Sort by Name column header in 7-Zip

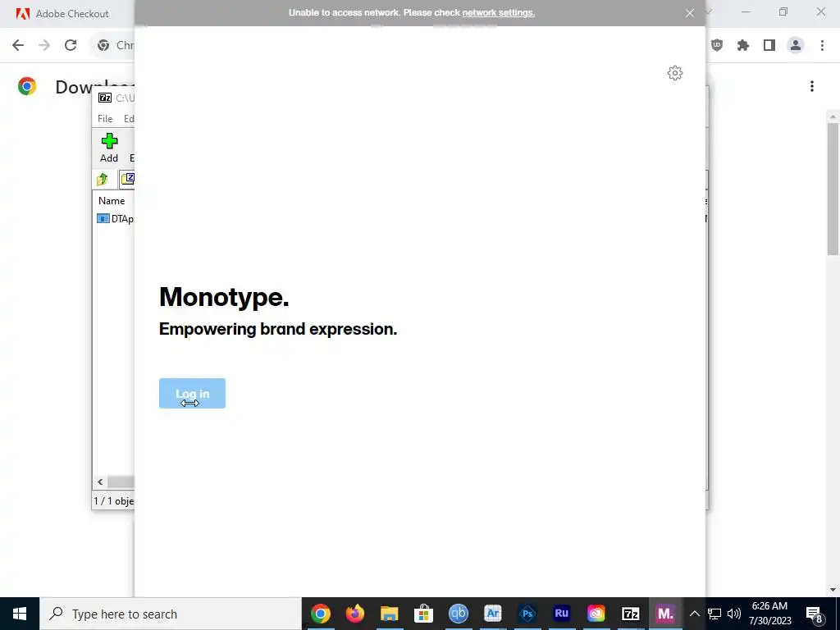[x=112, y=201]
